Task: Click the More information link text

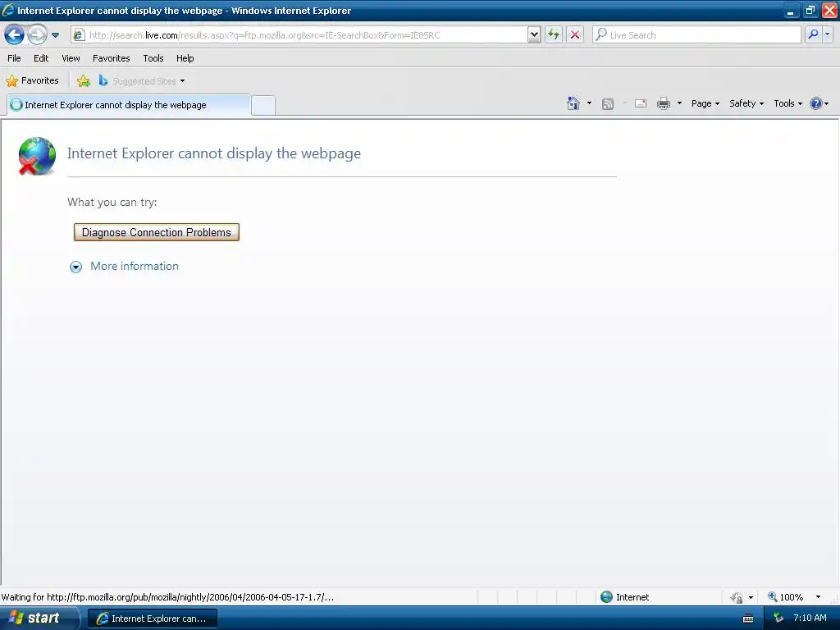Action: pos(135,267)
